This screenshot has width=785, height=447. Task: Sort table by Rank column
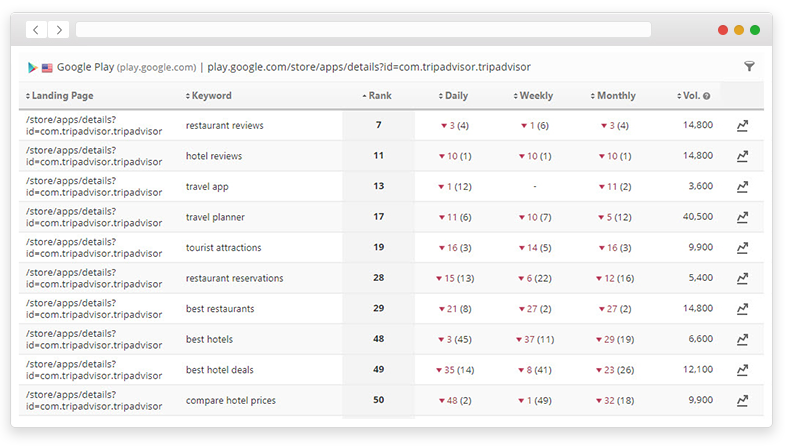(377, 96)
